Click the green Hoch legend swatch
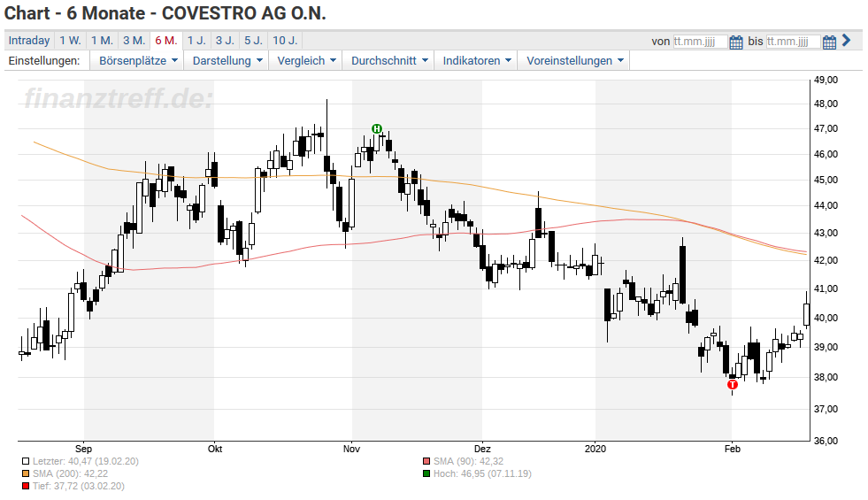The image size is (868, 500). coord(426,473)
